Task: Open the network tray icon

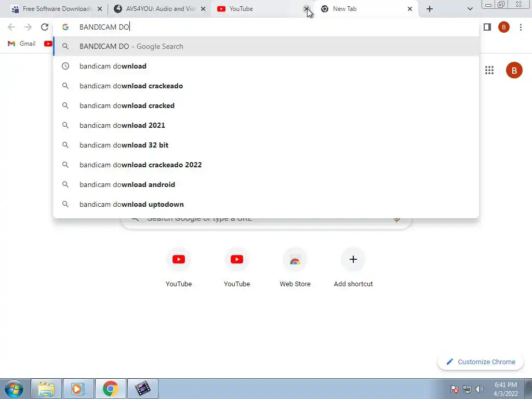Action: point(467,389)
